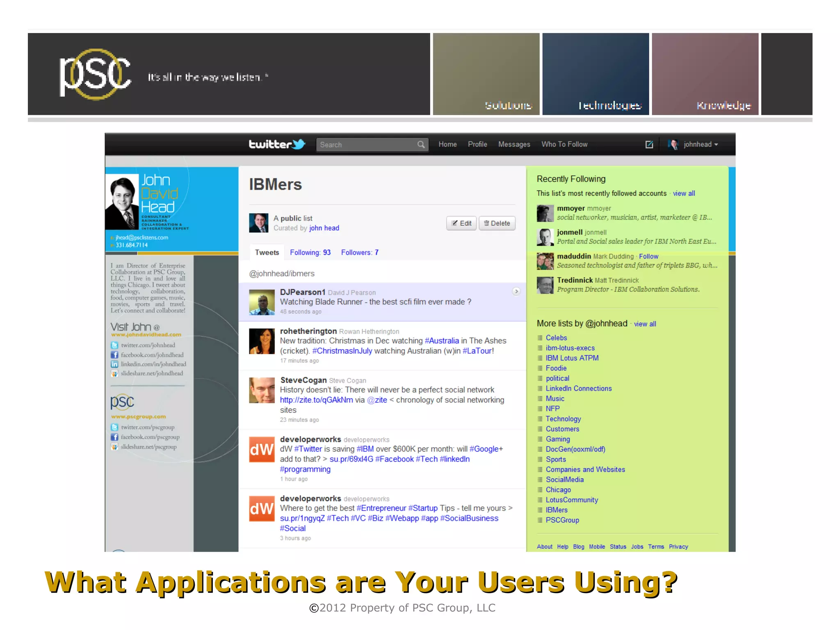This screenshot has height=630, width=840.
Task: Open the http://zite.to/qGAkNm link
Action: point(316,400)
